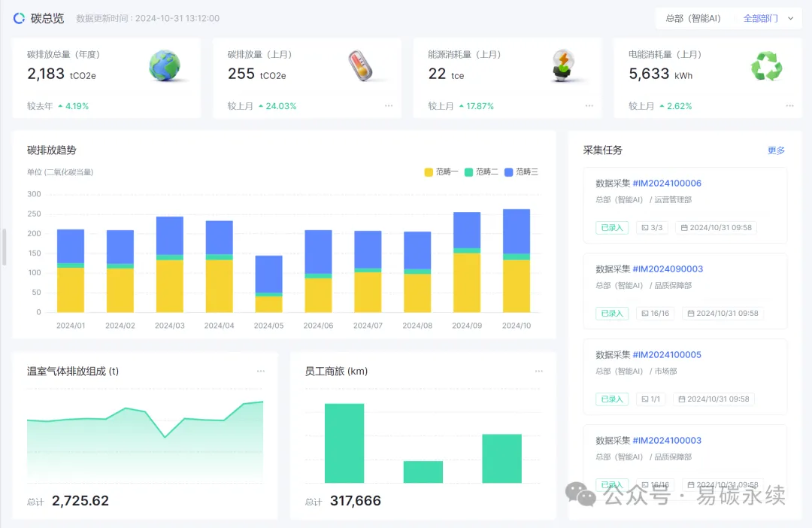Open more options on 温室气体排放组成 card
Screen dimensions: 812x528
tap(261, 371)
